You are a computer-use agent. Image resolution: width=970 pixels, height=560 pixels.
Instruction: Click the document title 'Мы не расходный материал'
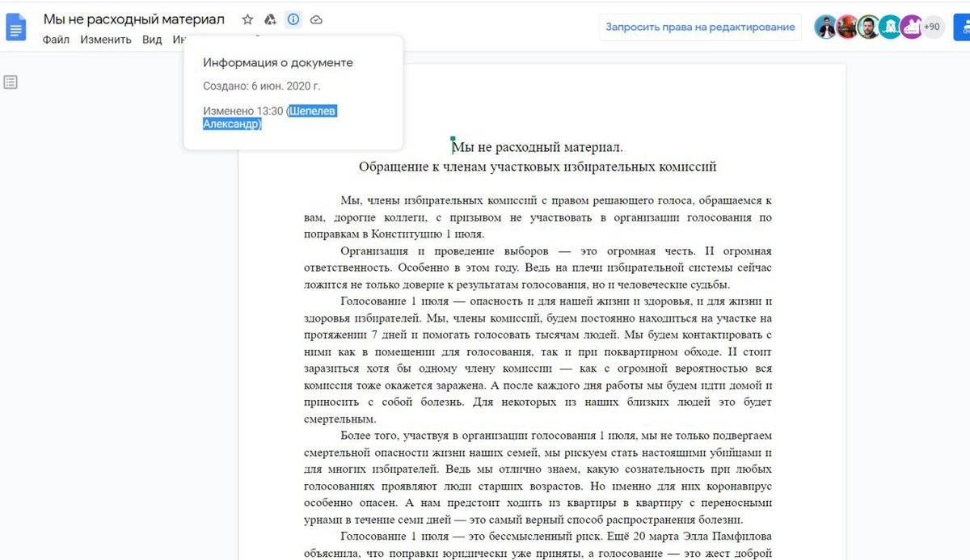coord(134,19)
